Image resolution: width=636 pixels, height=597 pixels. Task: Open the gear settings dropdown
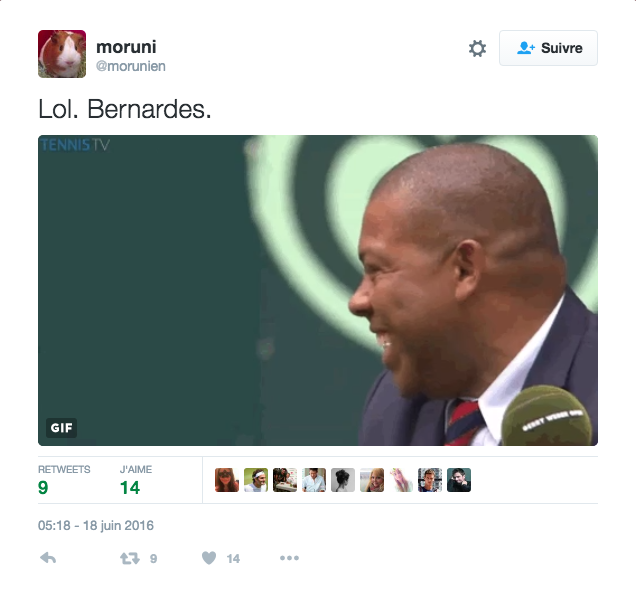click(477, 48)
